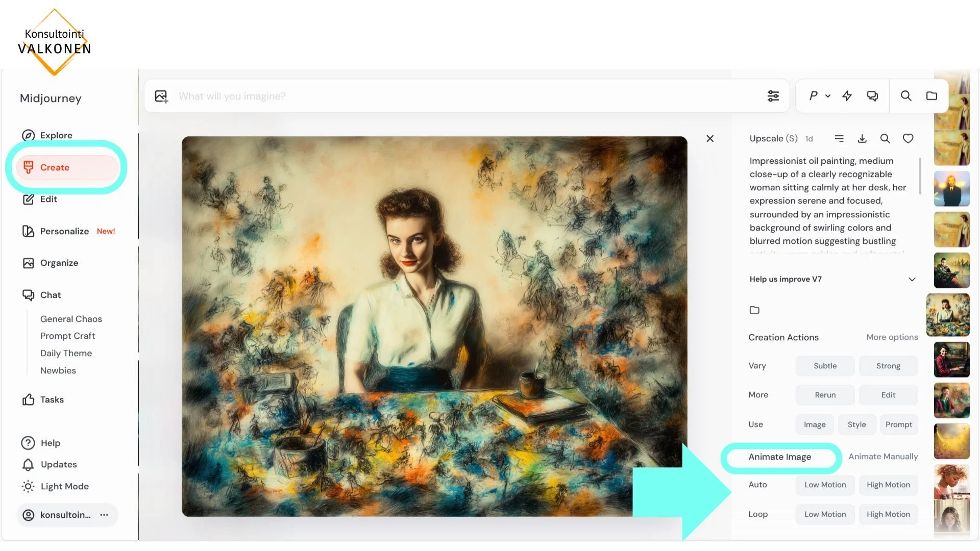The width and height of the screenshot is (980, 551).
Task: Click the image upload icon in prompt bar
Action: coord(161,96)
